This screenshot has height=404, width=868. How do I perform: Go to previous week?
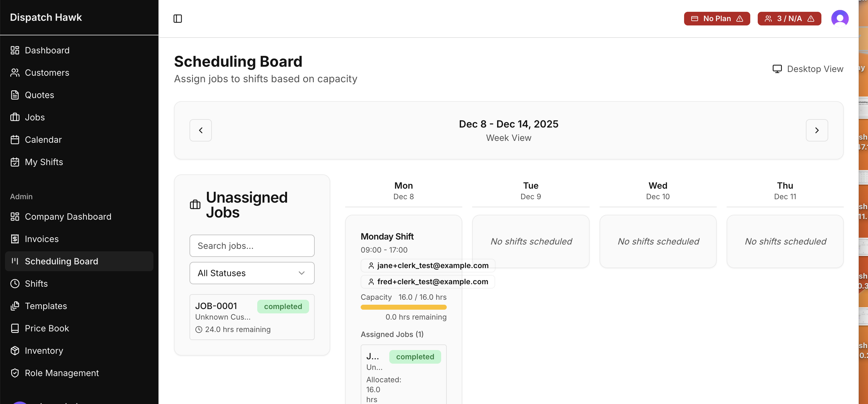[200, 130]
